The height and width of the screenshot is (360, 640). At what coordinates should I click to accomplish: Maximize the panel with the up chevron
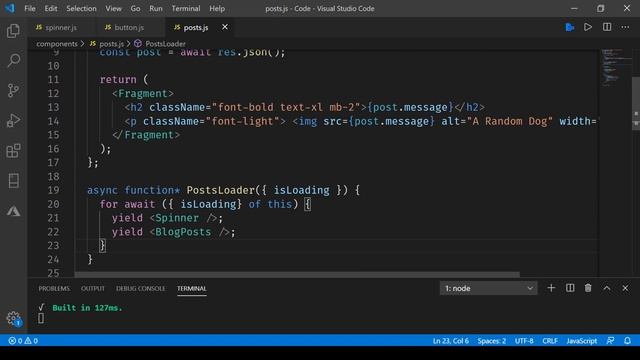[x=607, y=288]
